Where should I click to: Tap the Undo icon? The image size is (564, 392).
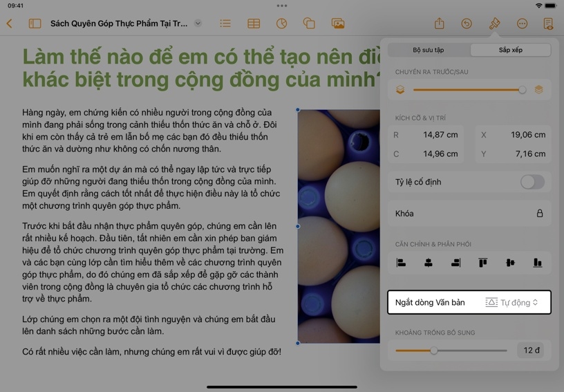tap(467, 24)
